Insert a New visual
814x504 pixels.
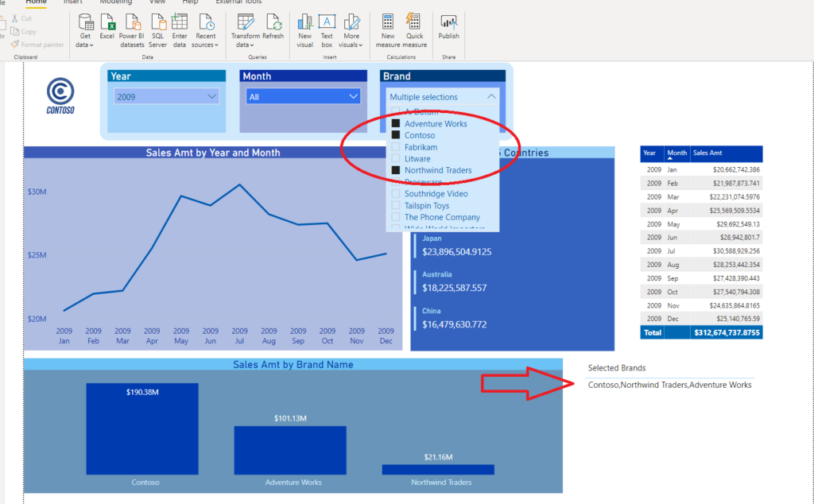304,31
